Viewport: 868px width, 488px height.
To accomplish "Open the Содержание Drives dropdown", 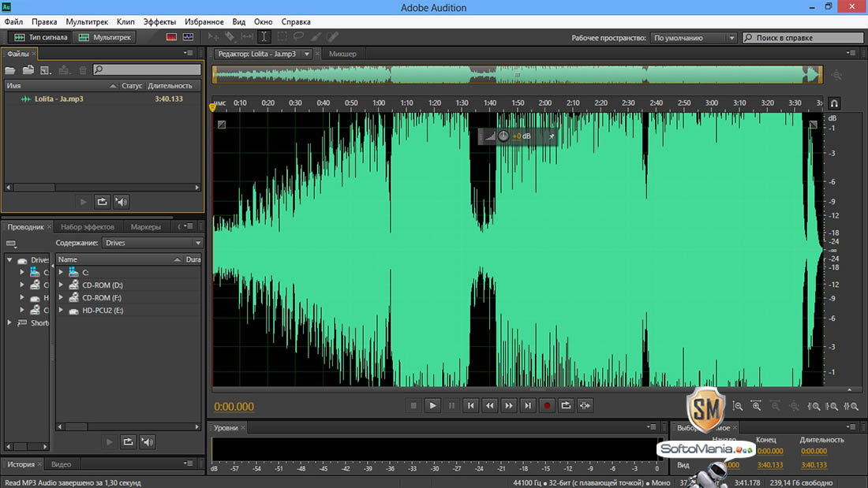I will [152, 243].
